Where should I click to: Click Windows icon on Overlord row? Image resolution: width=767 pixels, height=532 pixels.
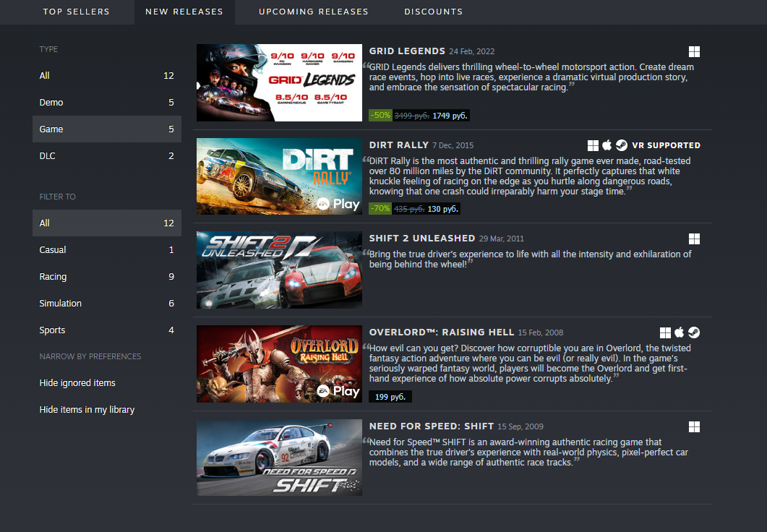click(665, 332)
